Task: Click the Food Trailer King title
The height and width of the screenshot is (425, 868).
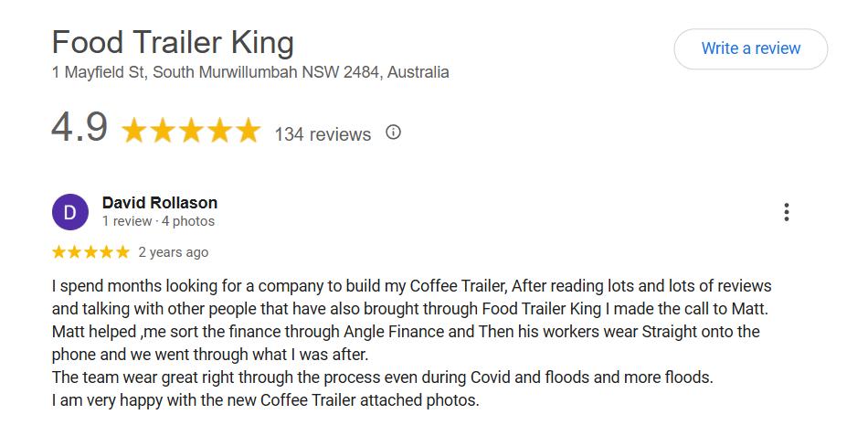Action: point(173,43)
